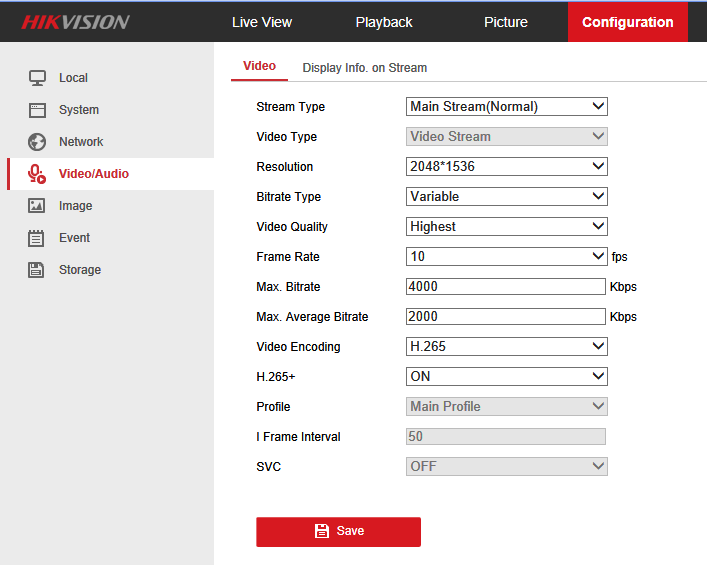The width and height of the screenshot is (707, 565).
Task: Switch to Display Info. on Stream tab
Action: coord(364,68)
